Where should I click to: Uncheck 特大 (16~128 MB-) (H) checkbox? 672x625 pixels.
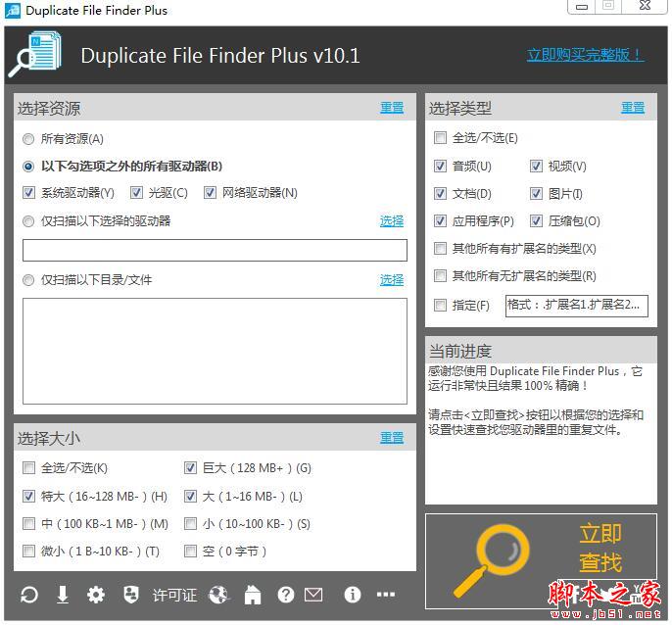tap(28, 497)
